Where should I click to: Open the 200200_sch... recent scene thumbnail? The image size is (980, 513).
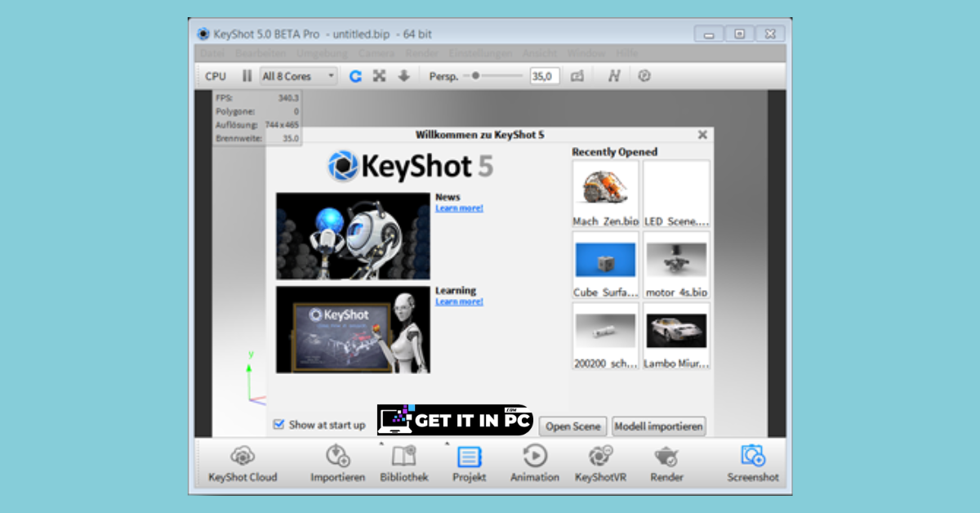pyautogui.click(x=605, y=336)
